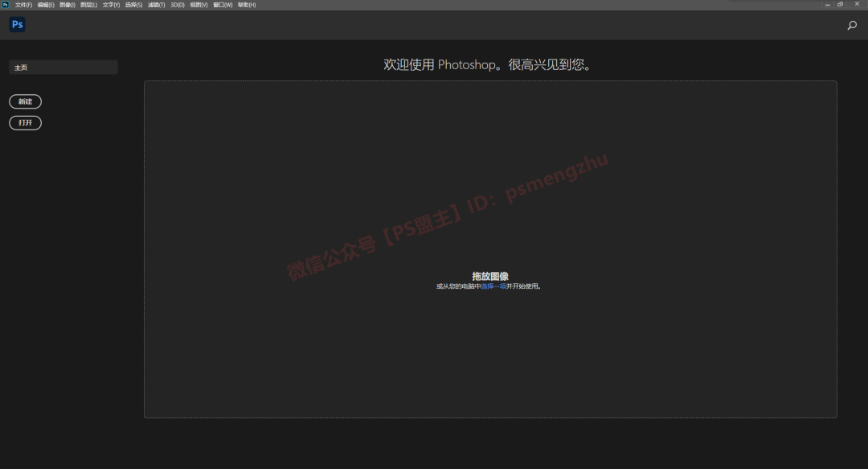This screenshot has height=469, width=868.
Task: Click the small Ps icon in title bar
Action: 6,5
